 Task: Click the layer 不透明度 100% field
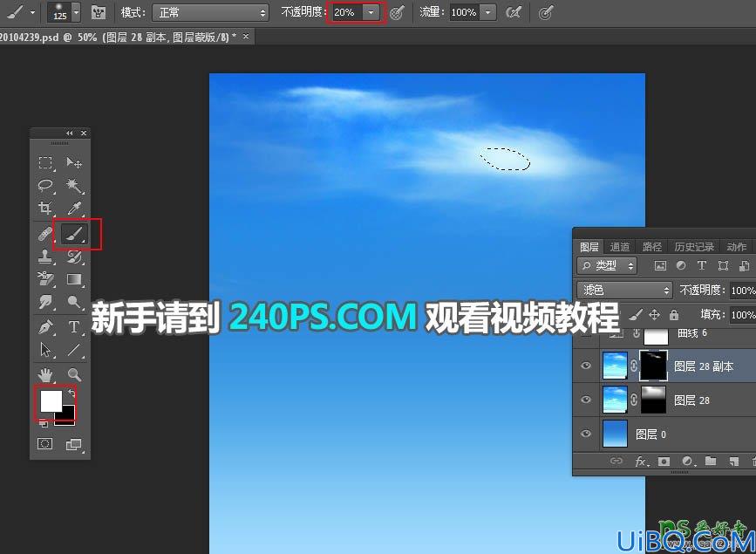pyautogui.click(x=743, y=291)
